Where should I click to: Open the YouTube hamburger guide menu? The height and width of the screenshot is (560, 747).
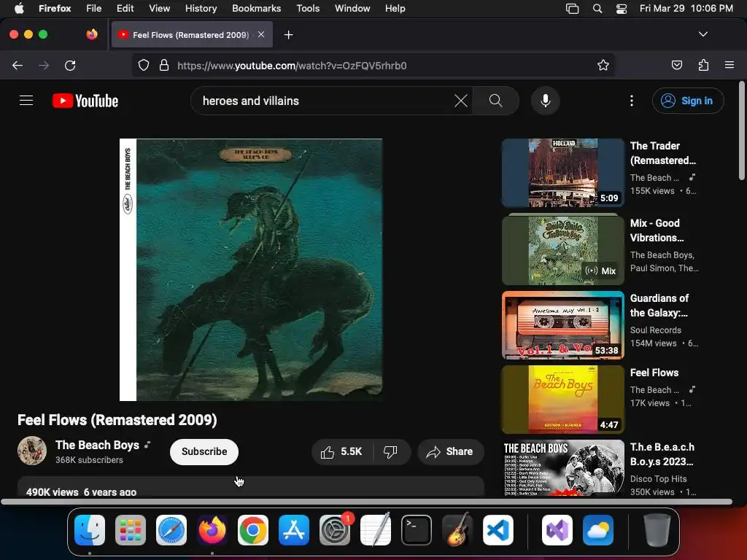coord(26,101)
